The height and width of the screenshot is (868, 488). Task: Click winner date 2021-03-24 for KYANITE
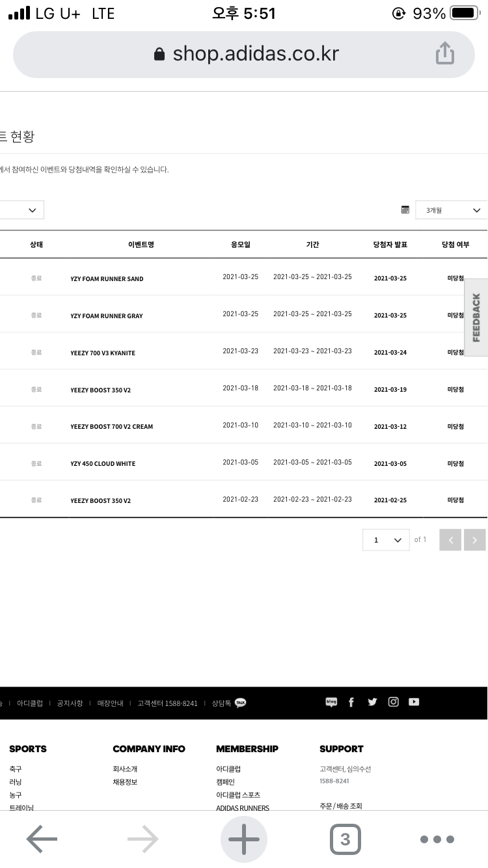point(390,353)
